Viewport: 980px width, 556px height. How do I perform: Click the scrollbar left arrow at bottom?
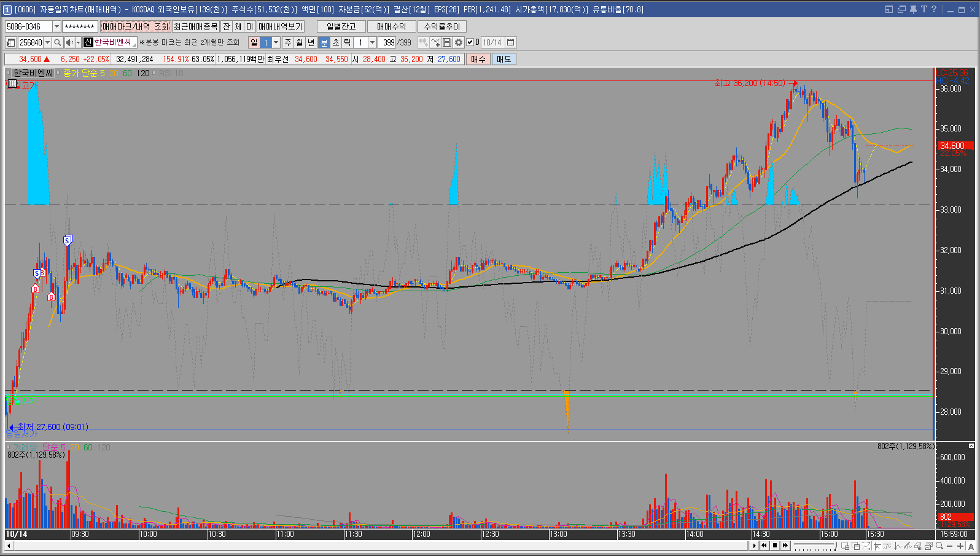click(x=9, y=546)
